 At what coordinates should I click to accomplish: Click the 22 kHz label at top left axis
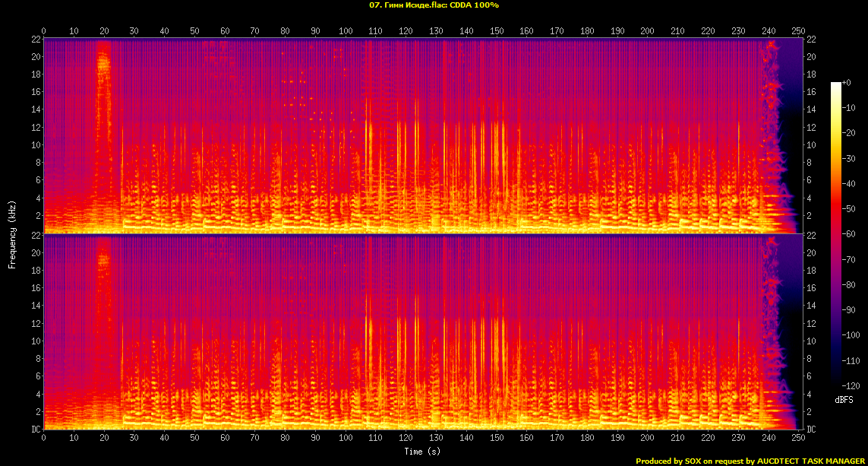36,39
